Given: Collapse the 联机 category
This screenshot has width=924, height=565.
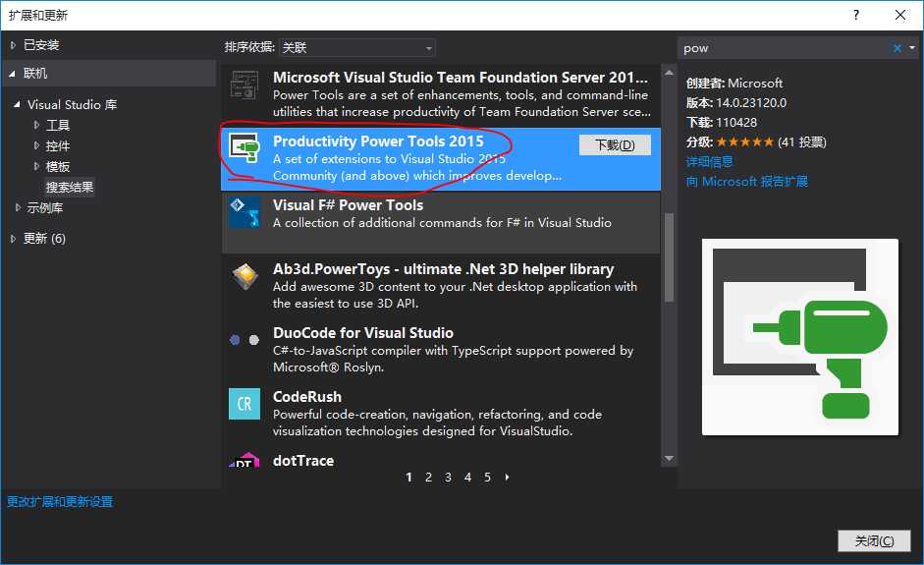Looking at the screenshot, I should click(13, 74).
